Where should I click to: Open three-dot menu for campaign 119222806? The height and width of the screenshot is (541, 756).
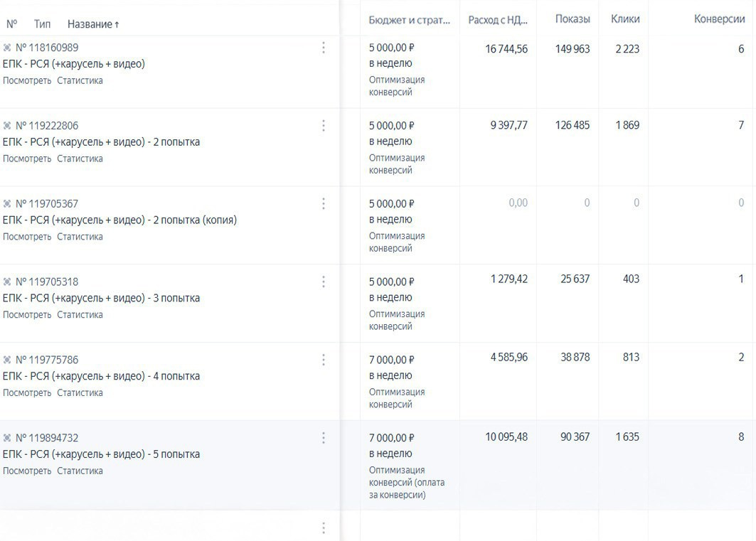tap(324, 126)
